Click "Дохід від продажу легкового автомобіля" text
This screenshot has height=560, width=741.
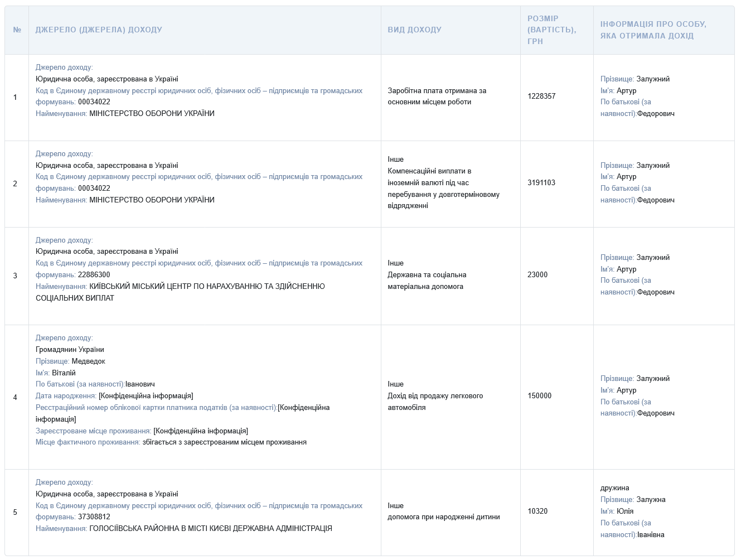[x=435, y=402]
